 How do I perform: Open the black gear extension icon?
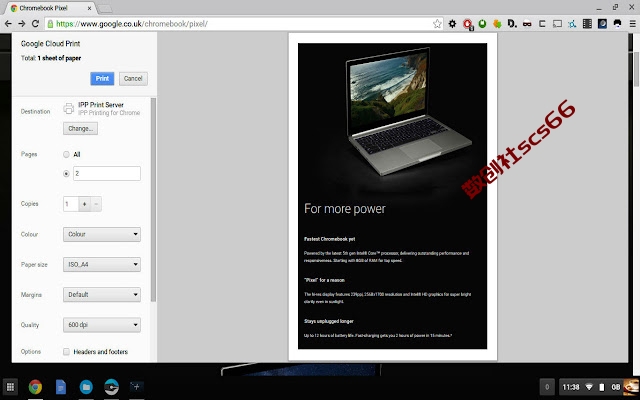pos(452,24)
